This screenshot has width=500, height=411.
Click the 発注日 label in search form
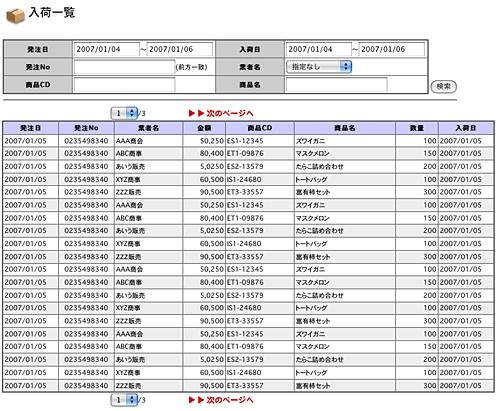coord(38,49)
